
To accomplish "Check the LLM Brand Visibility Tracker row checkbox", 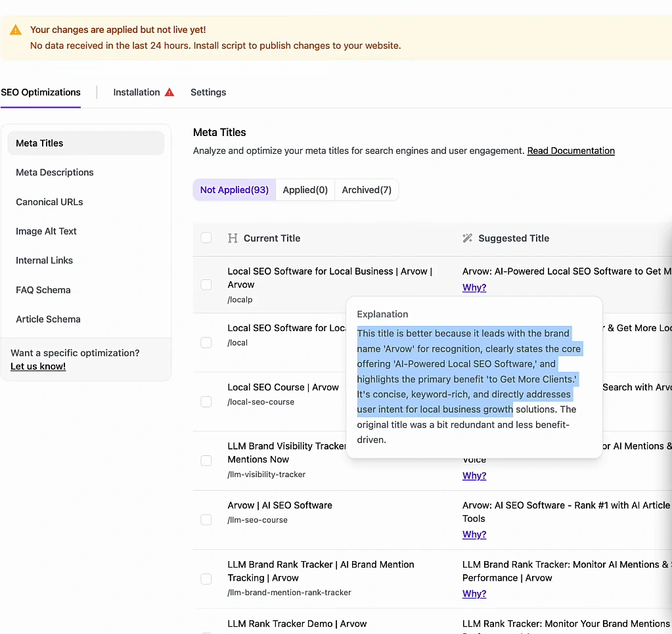I will [x=206, y=461].
